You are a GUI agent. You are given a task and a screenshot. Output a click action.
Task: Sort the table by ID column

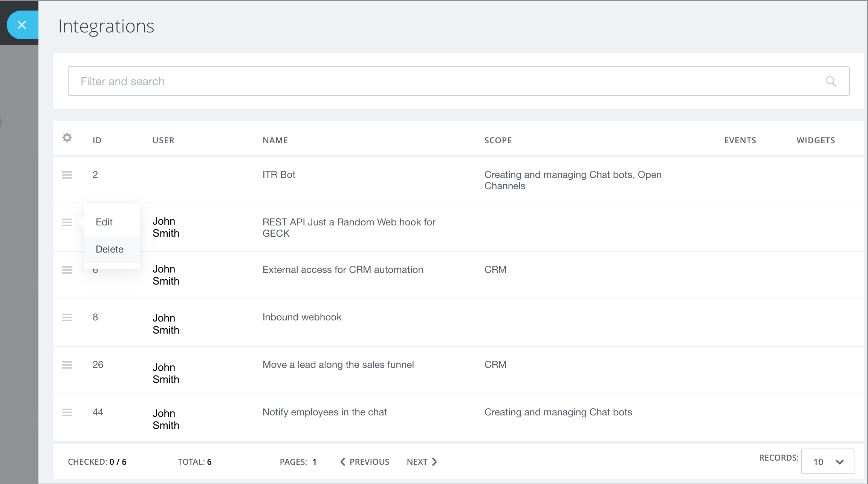point(97,140)
